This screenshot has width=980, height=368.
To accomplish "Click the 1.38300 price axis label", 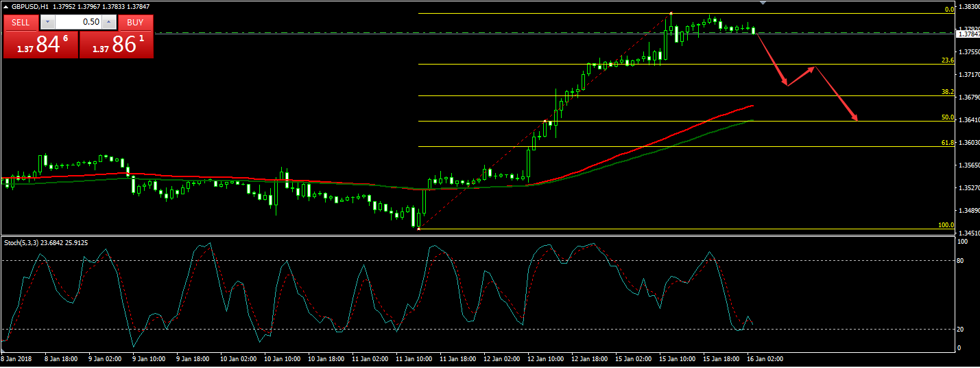I will [x=968, y=7].
